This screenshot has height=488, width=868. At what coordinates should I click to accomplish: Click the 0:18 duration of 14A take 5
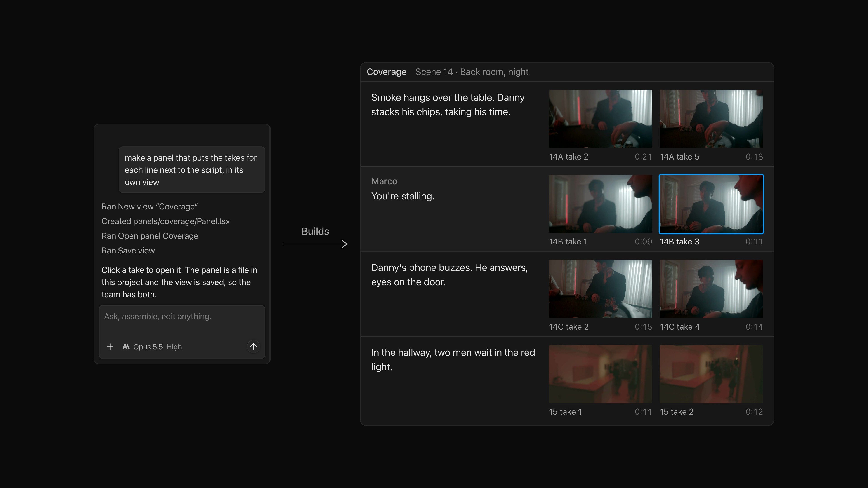[x=754, y=157]
